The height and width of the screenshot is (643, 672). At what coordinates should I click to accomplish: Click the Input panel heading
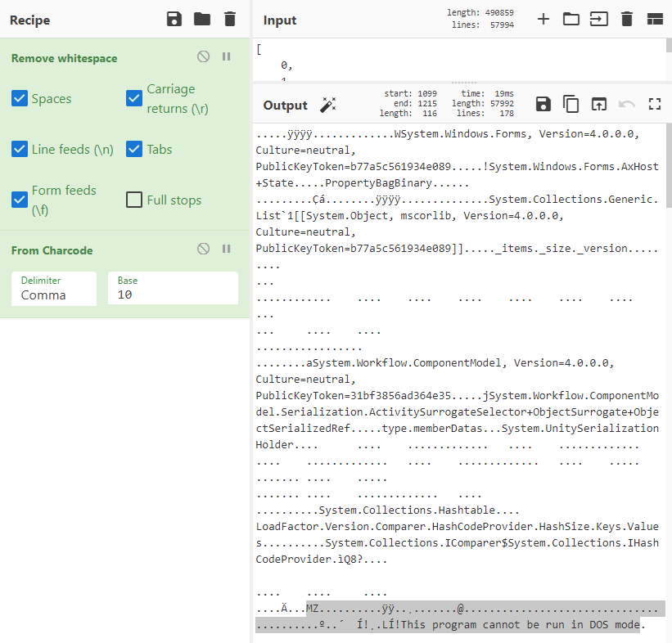click(x=280, y=20)
